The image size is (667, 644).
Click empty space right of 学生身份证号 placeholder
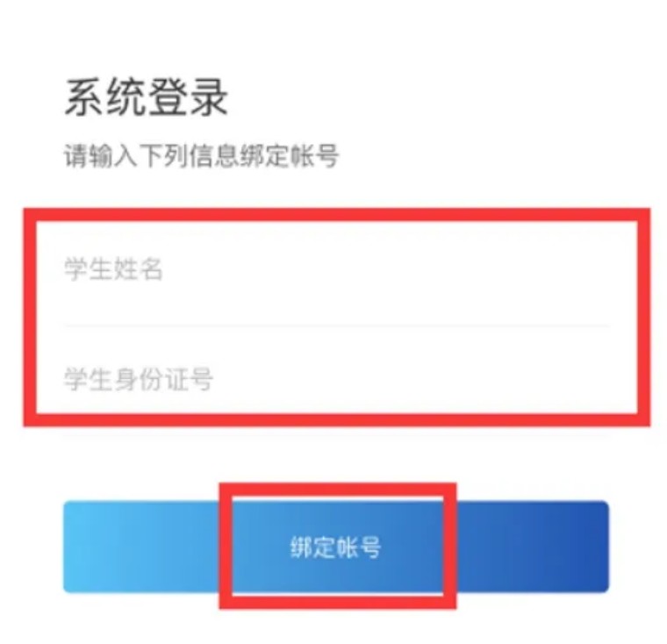pyautogui.click(x=408, y=378)
